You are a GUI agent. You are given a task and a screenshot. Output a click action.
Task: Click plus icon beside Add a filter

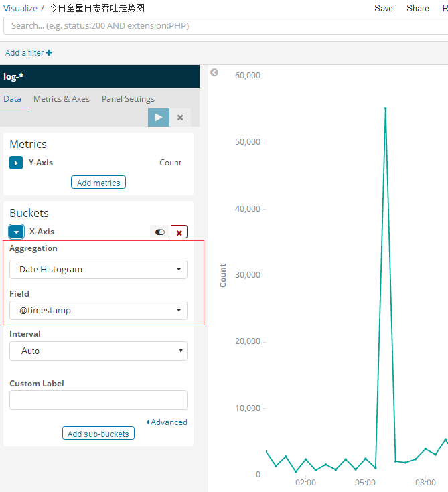click(49, 52)
